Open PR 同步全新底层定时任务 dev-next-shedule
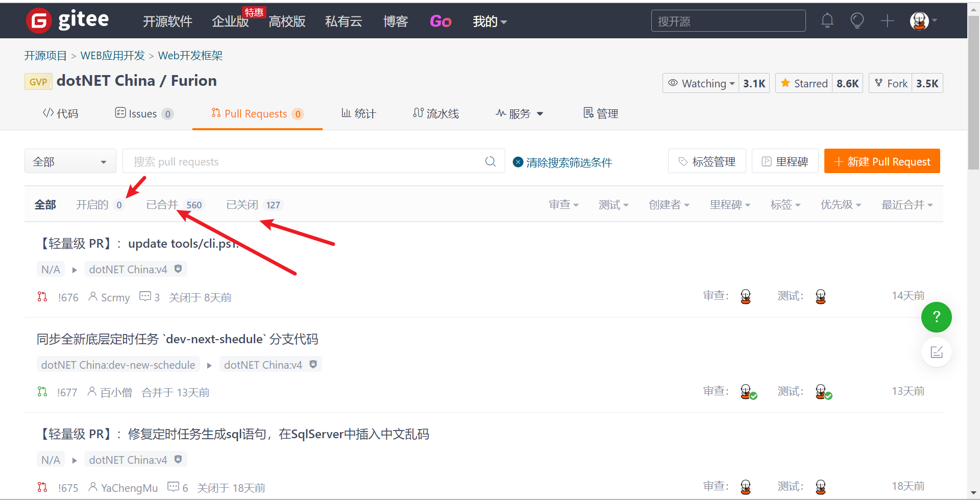This screenshot has height=500, width=980. click(x=178, y=339)
